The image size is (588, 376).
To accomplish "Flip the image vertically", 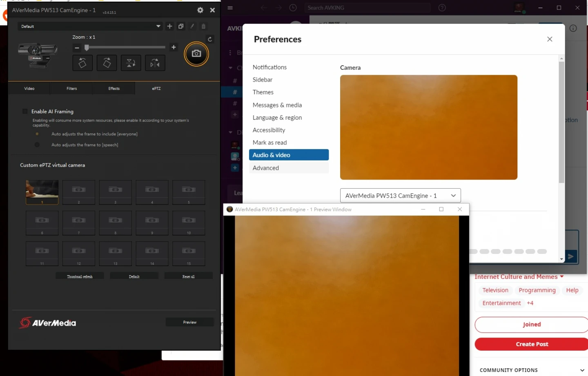I will click(131, 63).
